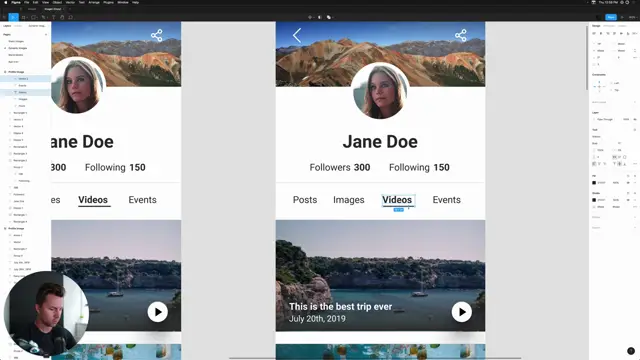Select Events text in left profile frame
640x360 pixels.
pos(142,200)
